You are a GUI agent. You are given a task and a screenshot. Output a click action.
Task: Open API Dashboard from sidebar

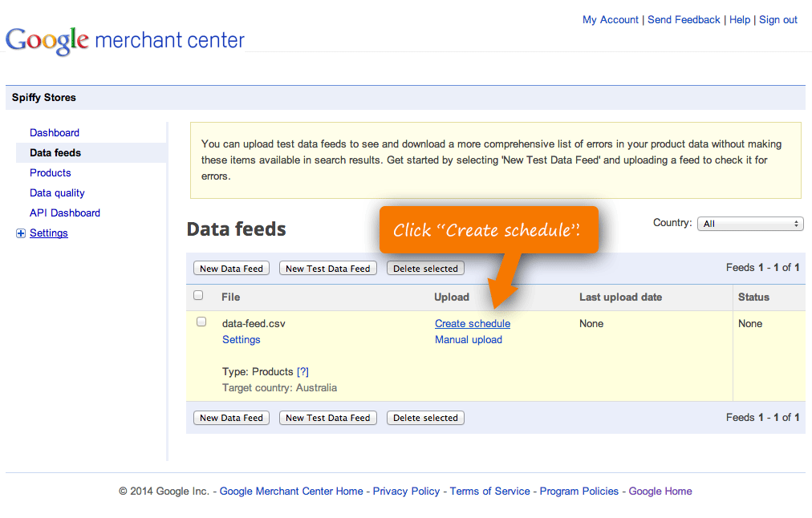click(65, 212)
